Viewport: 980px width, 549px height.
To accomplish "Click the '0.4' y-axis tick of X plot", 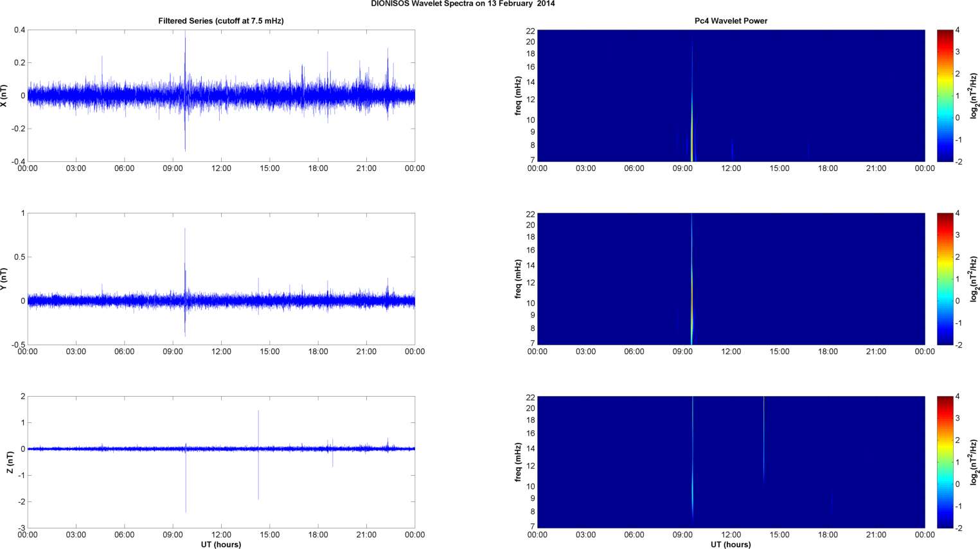I will [x=19, y=30].
